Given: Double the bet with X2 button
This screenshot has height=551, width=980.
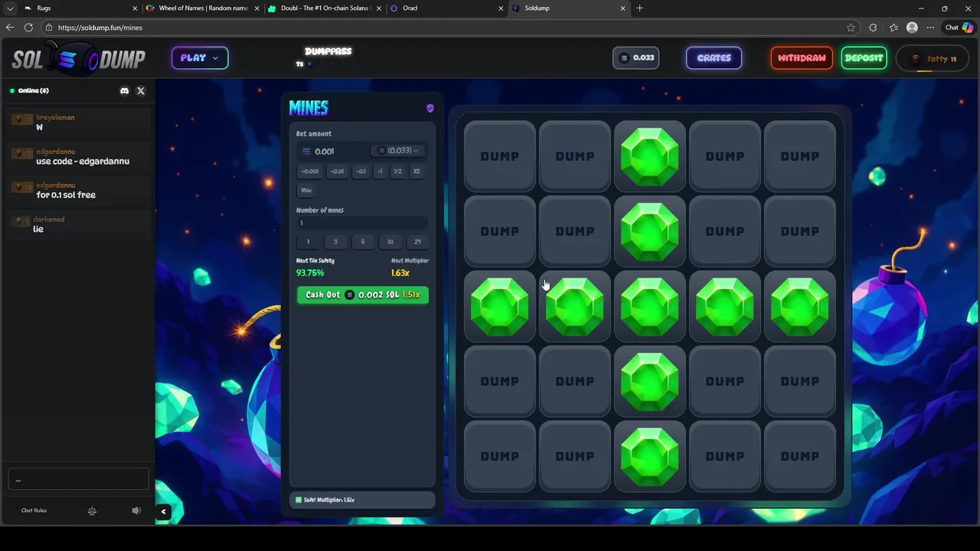Looking at the screenshot, I should coord(416,171).
